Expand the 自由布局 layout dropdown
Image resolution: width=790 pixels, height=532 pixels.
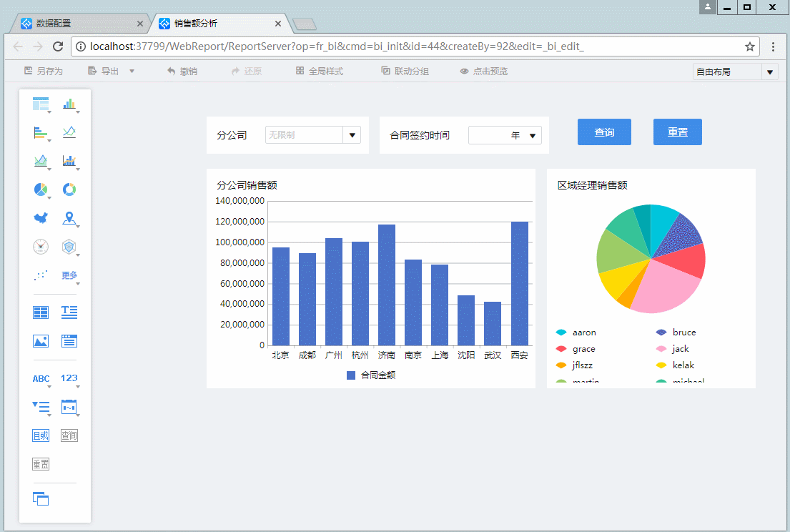[x=770, y=72]
